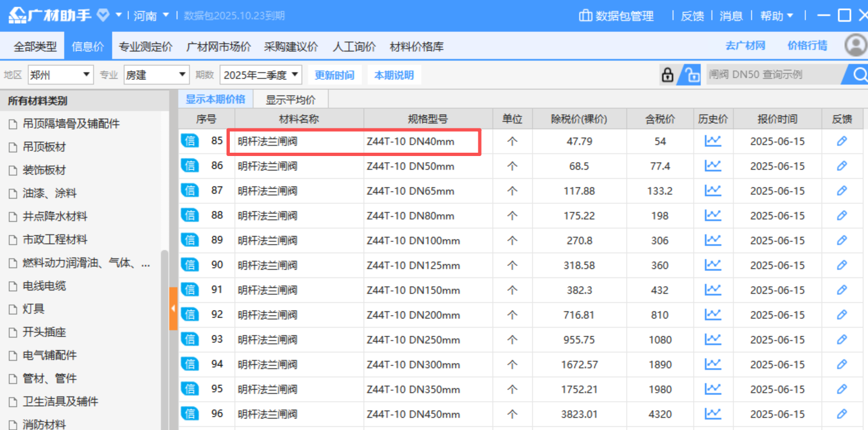Open the user avatar profile icon
Image resolution: width=868 pixels, height=430 pixels.
(x=856, y=45)
